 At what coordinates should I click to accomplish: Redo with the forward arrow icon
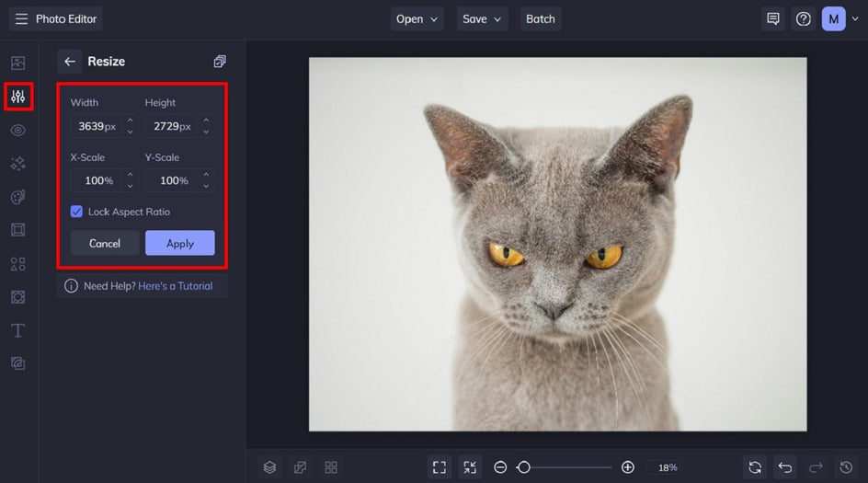(x=816, y=467)
